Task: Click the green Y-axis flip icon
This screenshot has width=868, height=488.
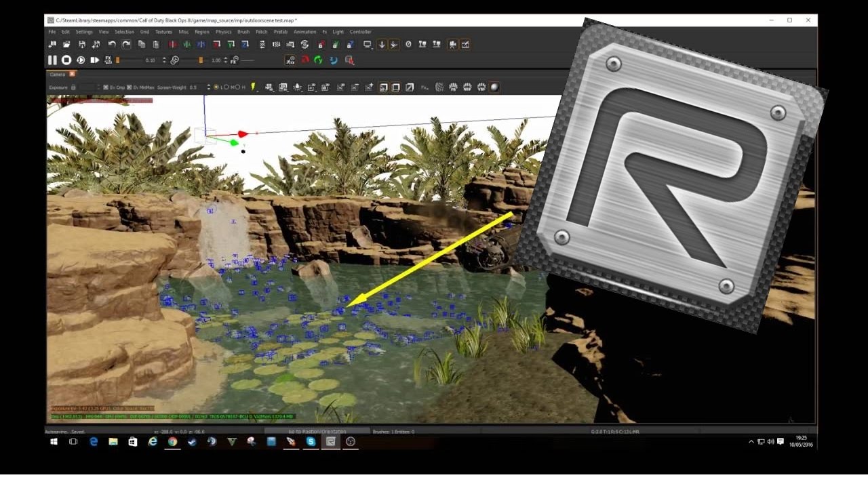Action: [186, 44]
